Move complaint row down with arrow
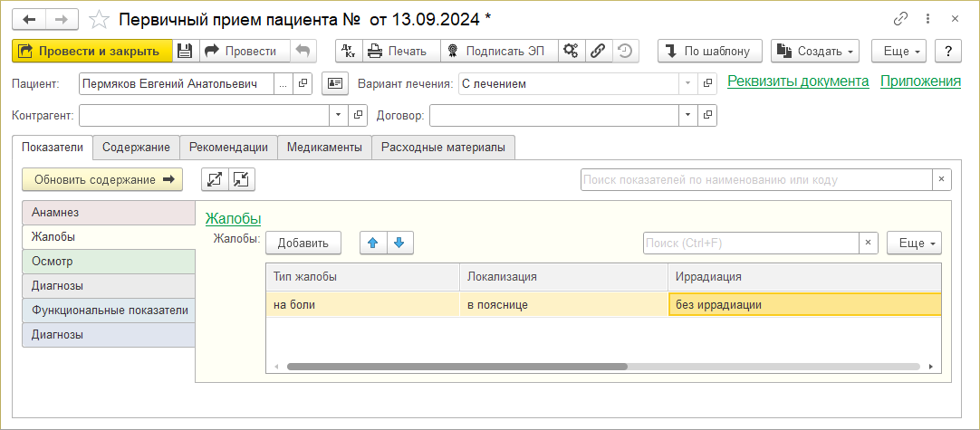 coord(399,243)
